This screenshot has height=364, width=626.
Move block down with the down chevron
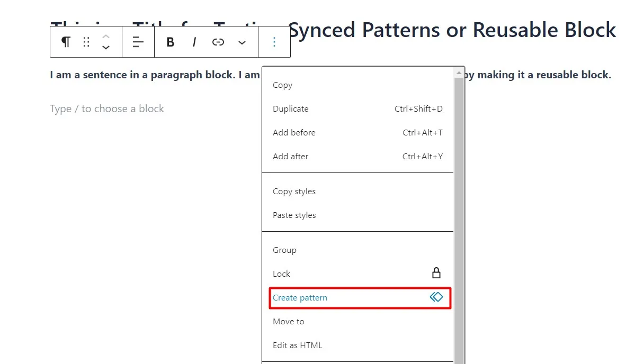coord(106,48)
